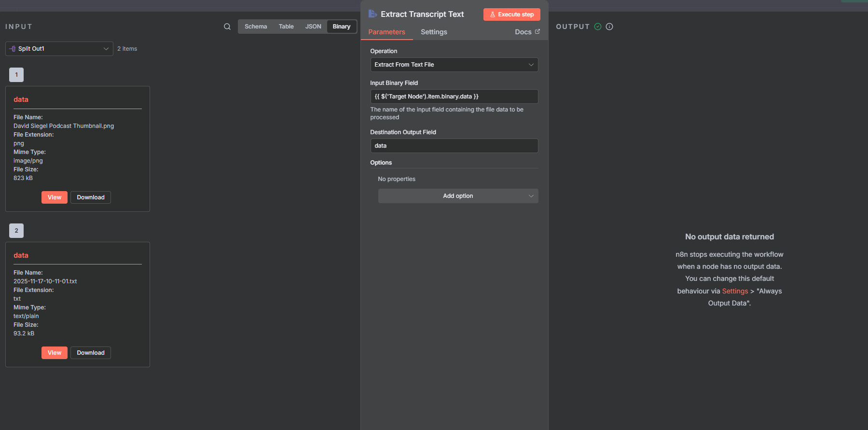Select the Binary input view
Viewport: 868px width, 430px height.
click(x=342, y=27)
